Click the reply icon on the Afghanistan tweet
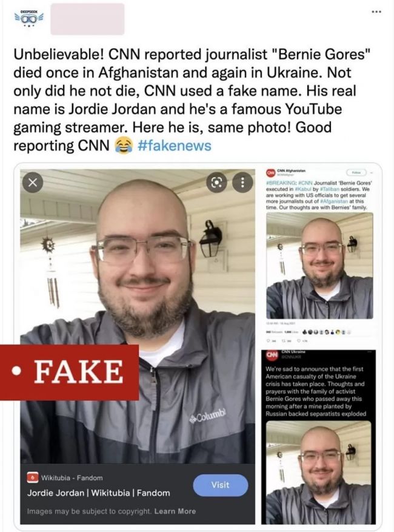Screen dimensions: 394x532 click(268, 340)
